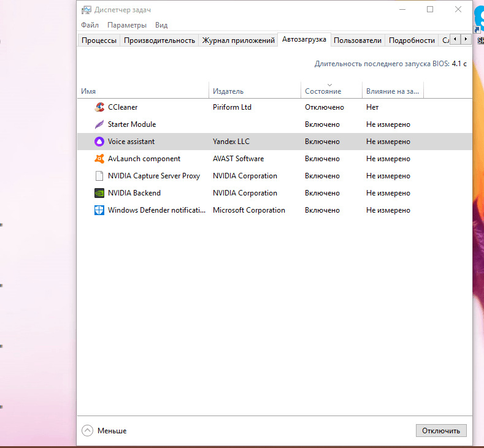Select the AvLaunch component entry
The width and height of the screenshot is (484, 448).
pyautogui.click(x=144, y=159)
